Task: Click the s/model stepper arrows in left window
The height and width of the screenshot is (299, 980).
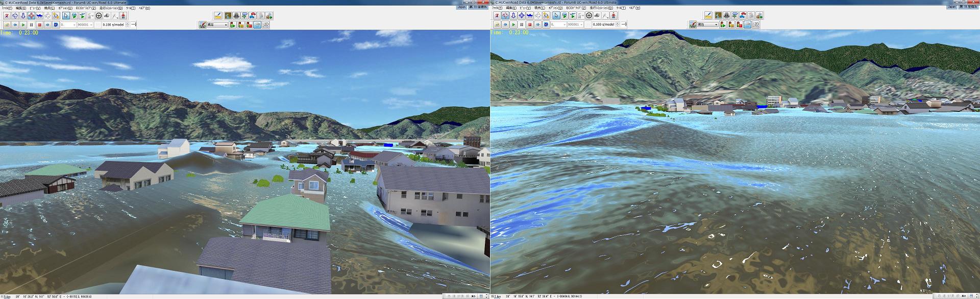Action: [127, 25]
